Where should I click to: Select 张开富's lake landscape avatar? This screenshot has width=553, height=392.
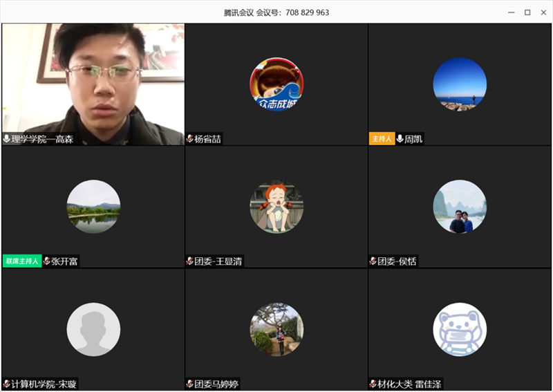click(x=93, y=207)
